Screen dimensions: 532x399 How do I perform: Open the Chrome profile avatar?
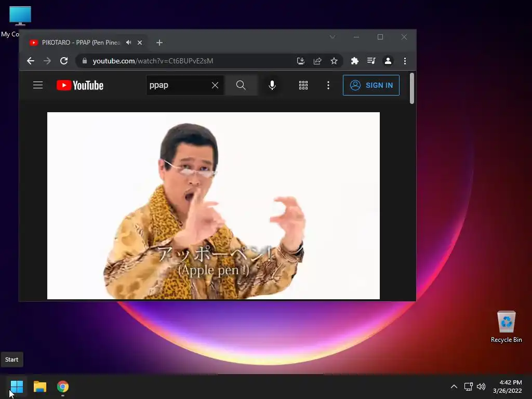(x=388, y=61)
